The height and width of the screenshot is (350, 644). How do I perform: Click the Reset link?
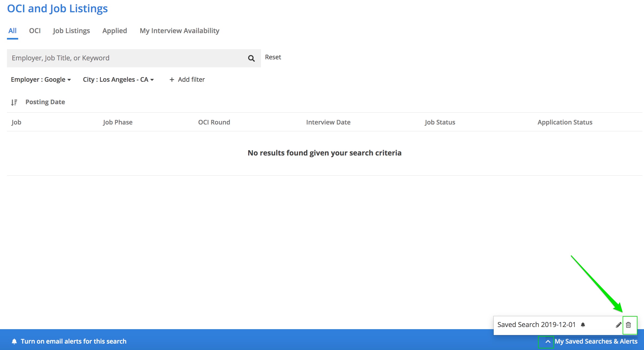click(273, 57)
